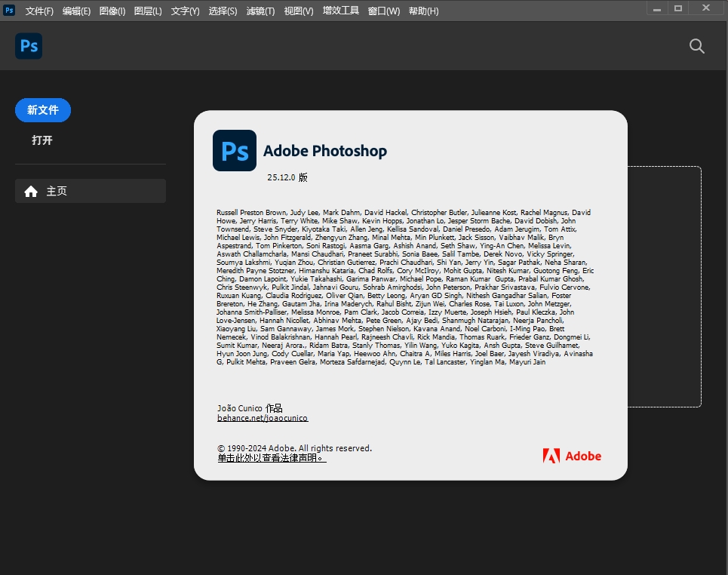Open the 滤镜(T) menu
728x575 pixels.
tap(260, 11)
